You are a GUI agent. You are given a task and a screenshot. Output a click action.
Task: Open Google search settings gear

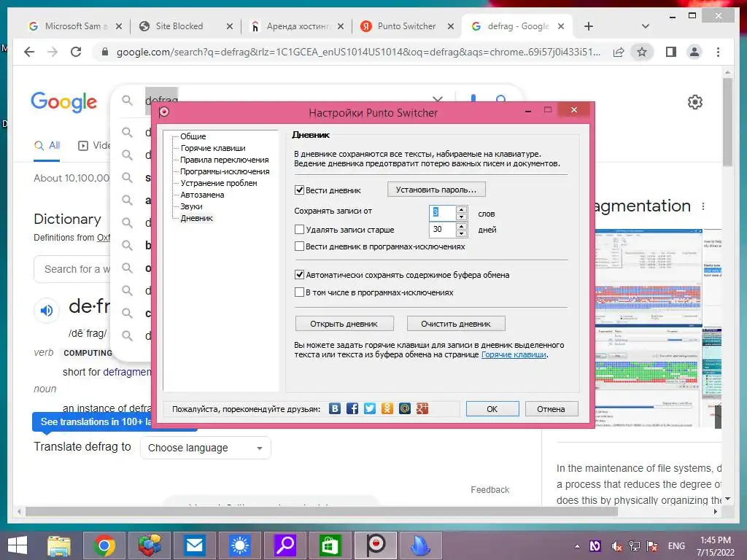[x=695, y=102]
